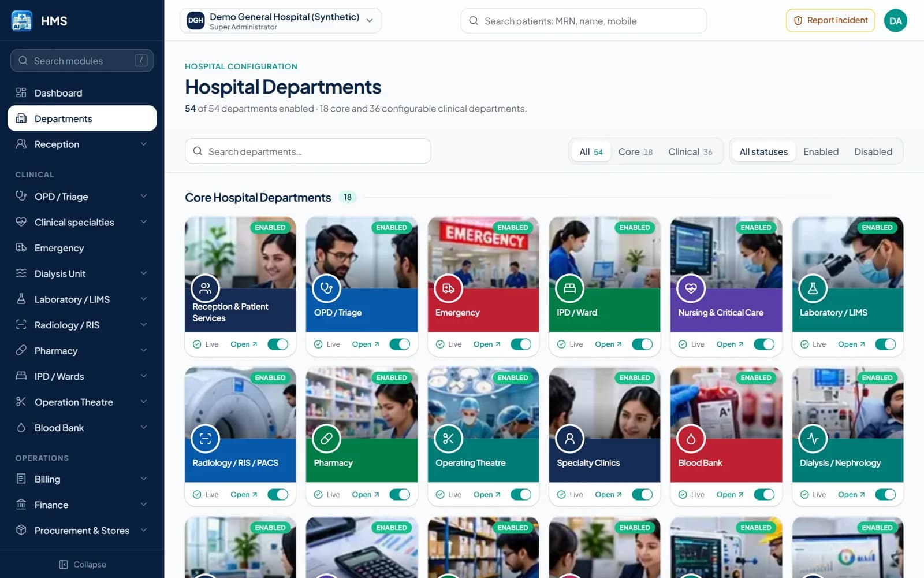Select the Core 18 filter tab
Screen dimensions: 924x578
(x=635, y=151)
